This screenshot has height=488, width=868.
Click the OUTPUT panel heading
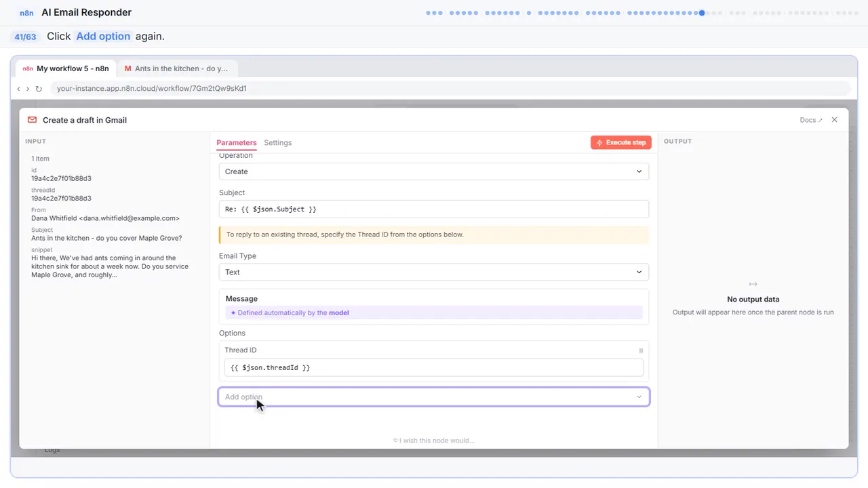tap(678, 142)
